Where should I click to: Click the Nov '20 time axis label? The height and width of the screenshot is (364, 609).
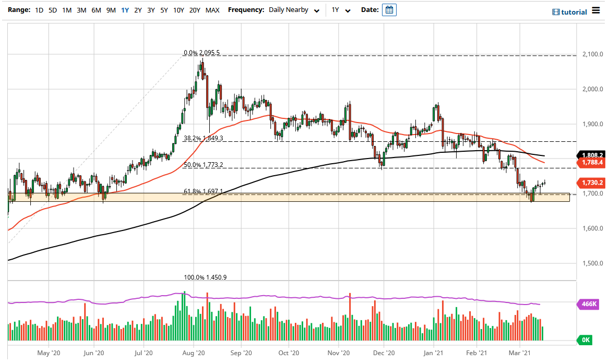[338, 353]
